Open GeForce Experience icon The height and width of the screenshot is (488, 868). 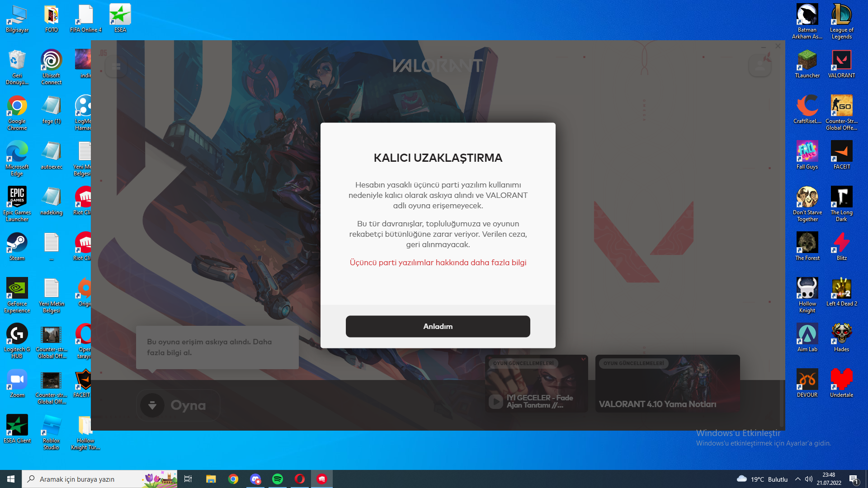pyautogui.click(x=17, y=289)
